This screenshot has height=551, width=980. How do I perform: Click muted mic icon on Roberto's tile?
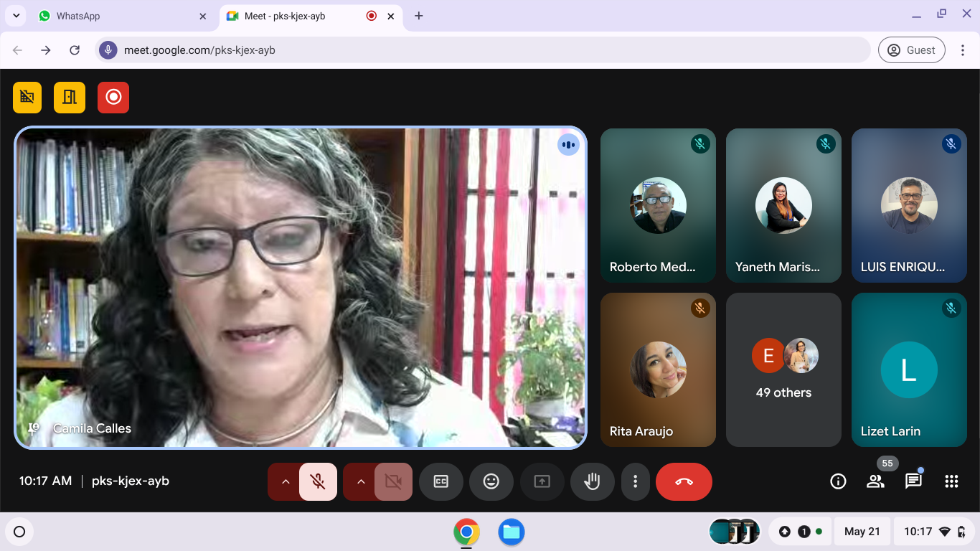click(x=700, y=144)
